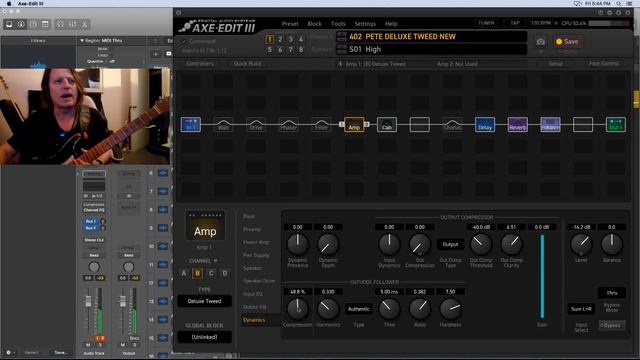Open the Deluxe Tweed amp type selector
The height and width of the screenshot is (360, 640).
204,301
